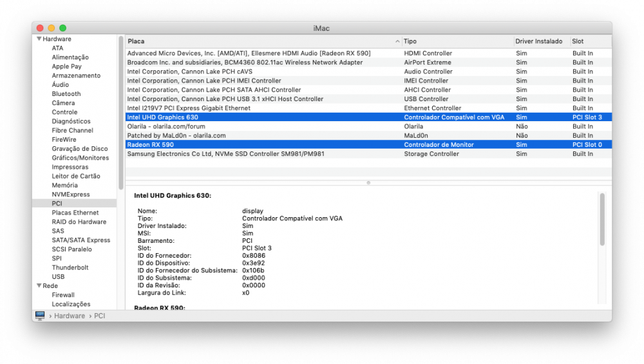Click the Rede section header label

coord(50,285)
